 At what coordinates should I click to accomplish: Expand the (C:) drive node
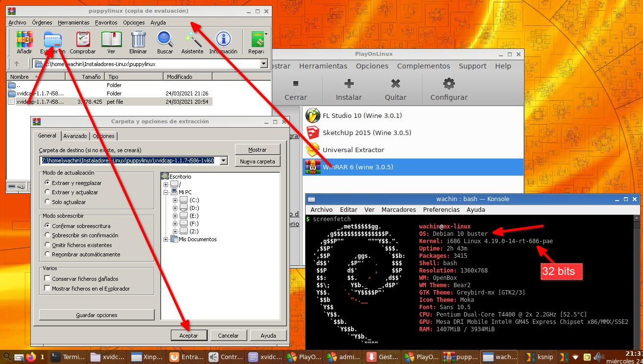point(175,200)
